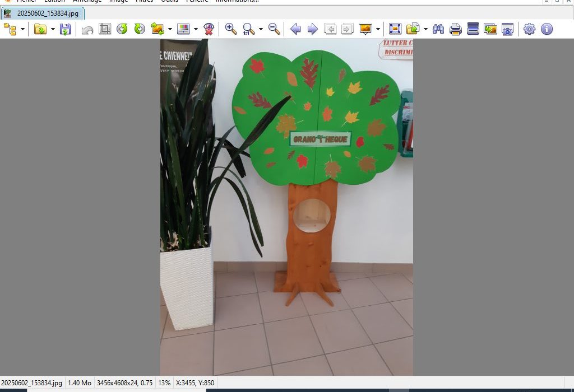Screen dimensions: 574x392
Task: Expand the Open file dropdown arrow
Action: point(53,29)
